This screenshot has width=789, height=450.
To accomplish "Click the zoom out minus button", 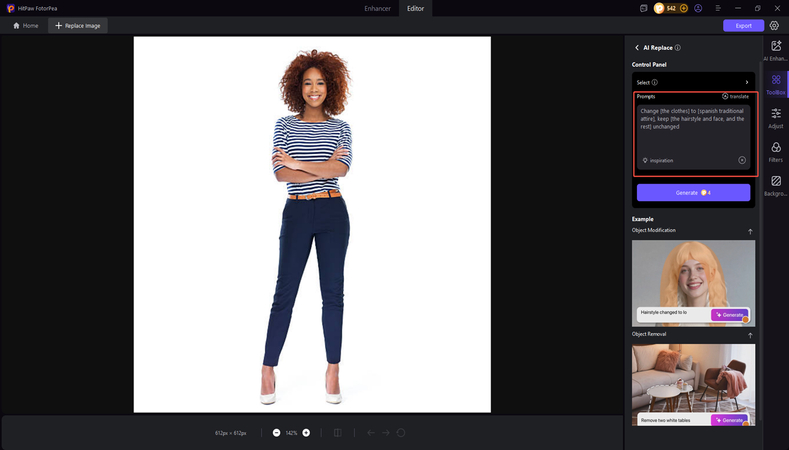I will 277,432.
